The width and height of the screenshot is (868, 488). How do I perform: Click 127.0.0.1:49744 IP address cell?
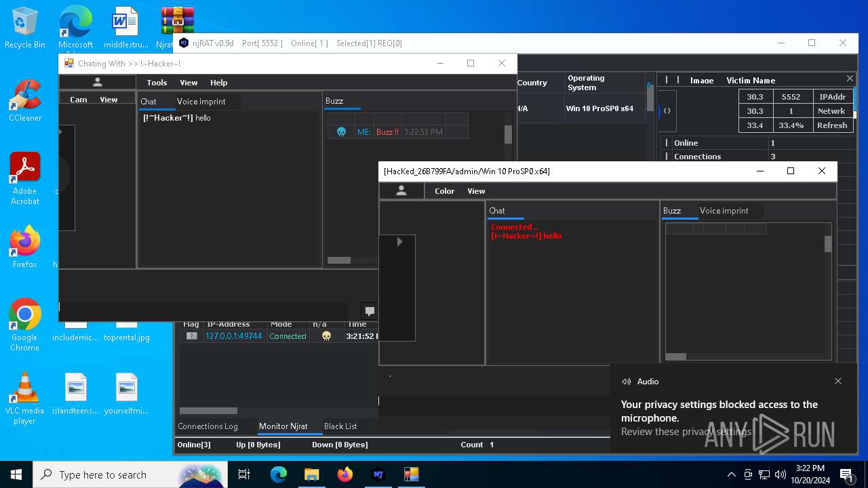point(234,336)
